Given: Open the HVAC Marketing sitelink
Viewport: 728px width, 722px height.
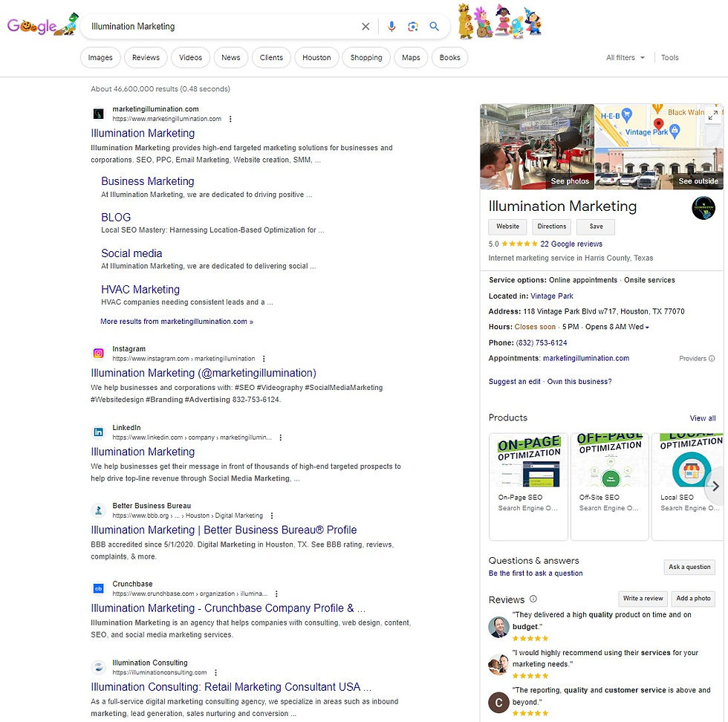Looking at the screenshot, I should coord(140,289).
